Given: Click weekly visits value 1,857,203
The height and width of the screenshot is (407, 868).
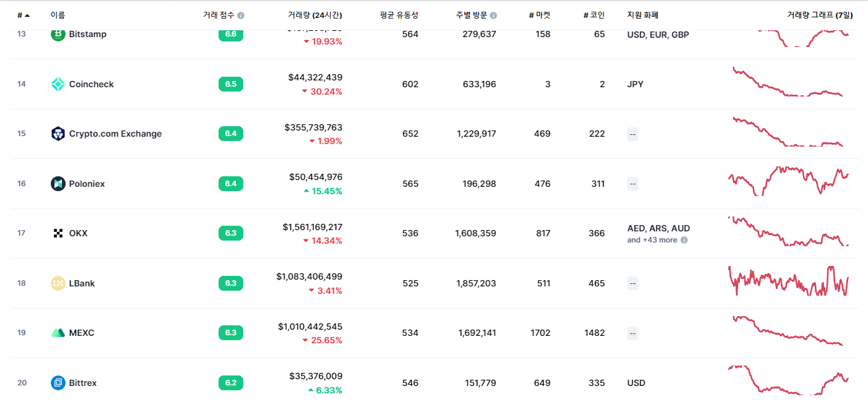Looking at the screenshot, I should coord(476,283).
